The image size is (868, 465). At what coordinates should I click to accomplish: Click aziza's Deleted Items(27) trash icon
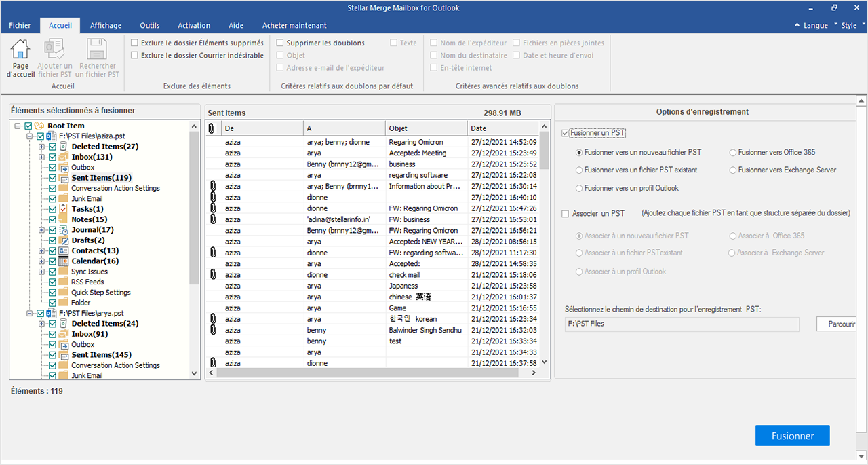[x=63, y=147]
